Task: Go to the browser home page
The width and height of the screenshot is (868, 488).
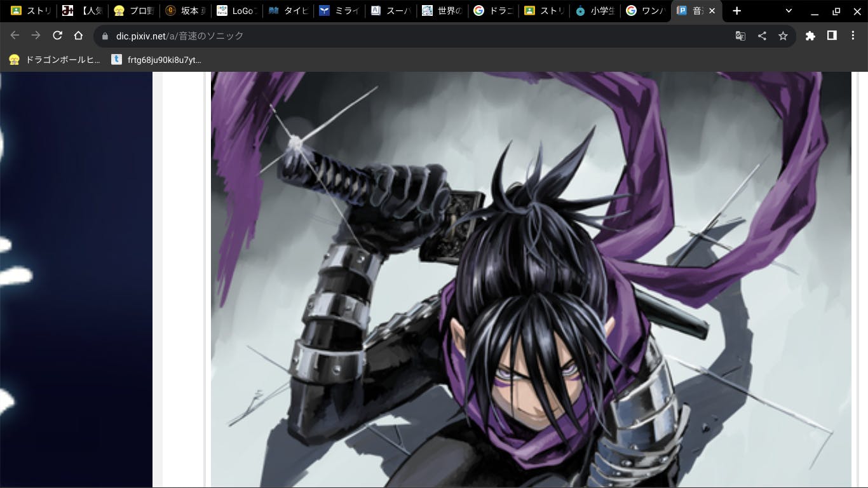Action: (78, 36)
